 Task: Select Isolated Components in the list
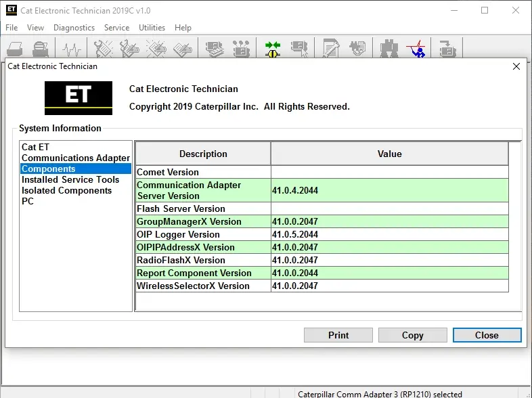(x=66, y=190)
